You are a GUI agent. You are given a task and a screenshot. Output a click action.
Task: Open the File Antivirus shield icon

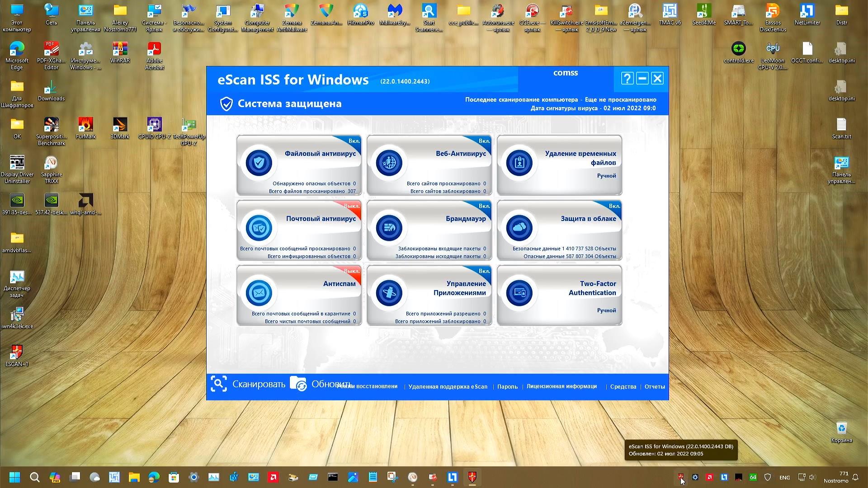pos(259,163)
